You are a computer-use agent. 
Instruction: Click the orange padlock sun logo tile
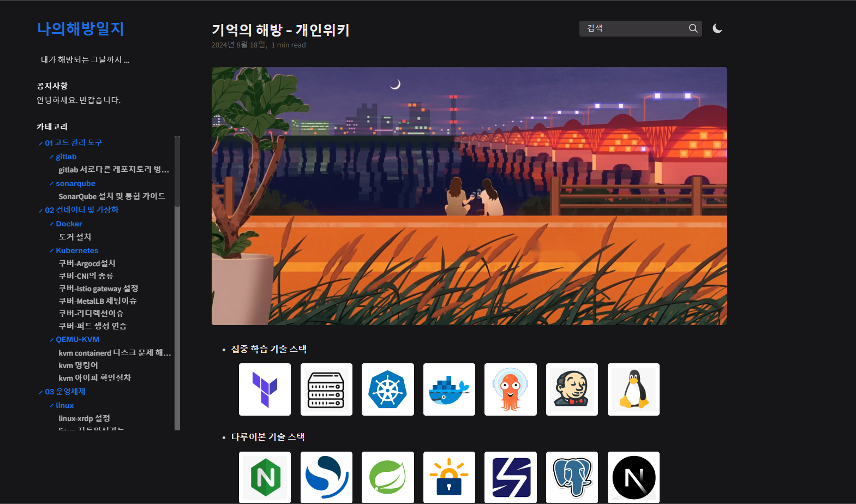[x=449, y=477]
